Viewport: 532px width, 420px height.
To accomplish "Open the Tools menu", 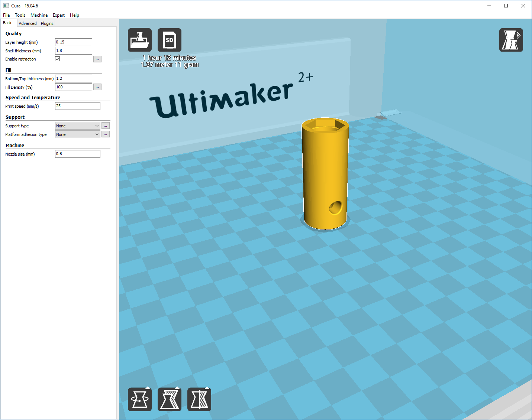I will [x=20, y=15].
